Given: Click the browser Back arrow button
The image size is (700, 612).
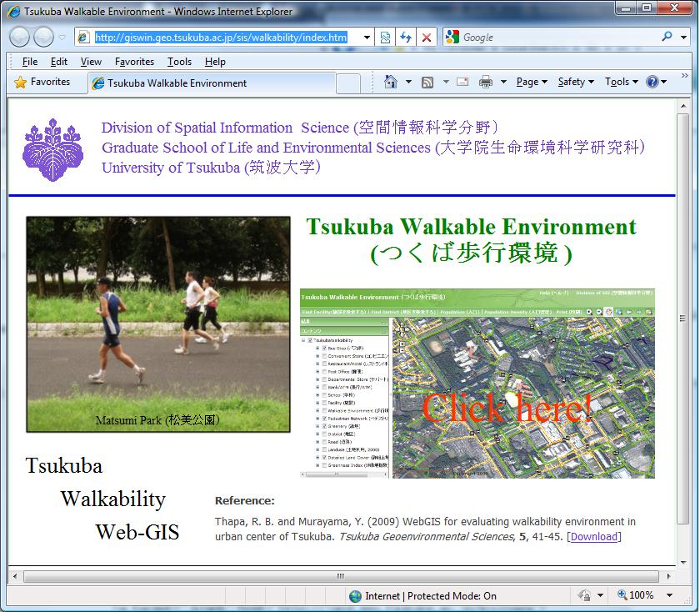Looking at the screenshot, I should click(x=19, y=37).
